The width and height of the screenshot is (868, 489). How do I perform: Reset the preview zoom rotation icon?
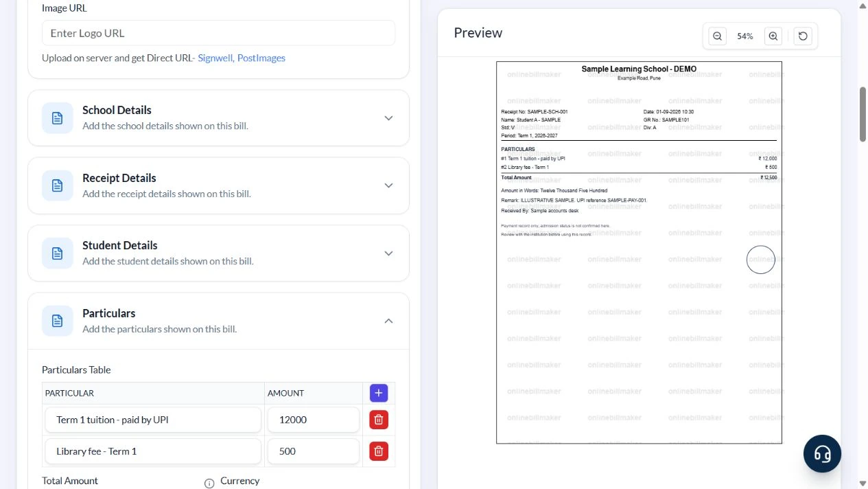click(x=803, y=36)
